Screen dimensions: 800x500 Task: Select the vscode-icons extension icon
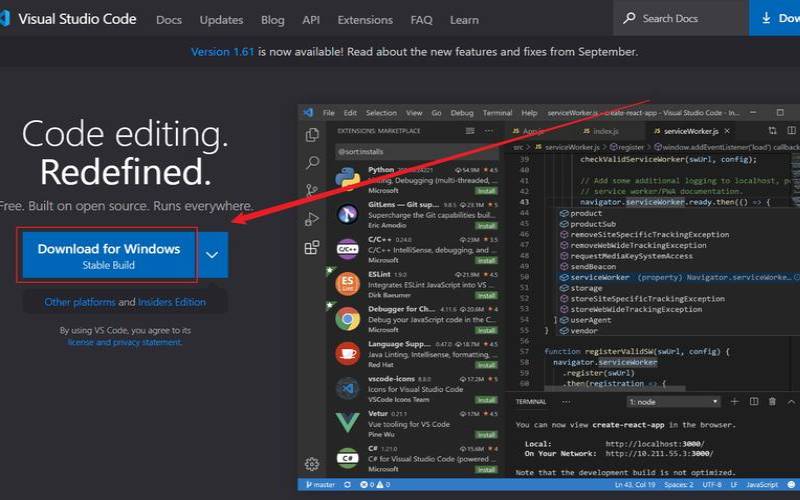coord(348,389)
